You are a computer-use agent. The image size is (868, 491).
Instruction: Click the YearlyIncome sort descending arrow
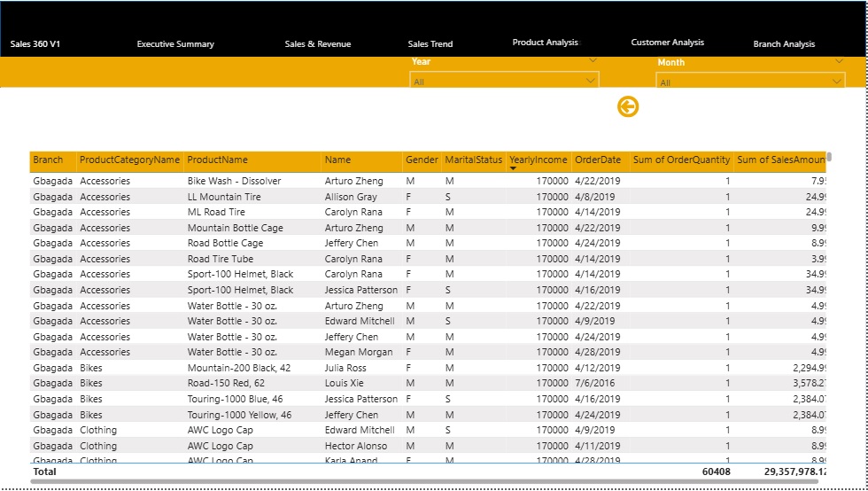[513, 168]
